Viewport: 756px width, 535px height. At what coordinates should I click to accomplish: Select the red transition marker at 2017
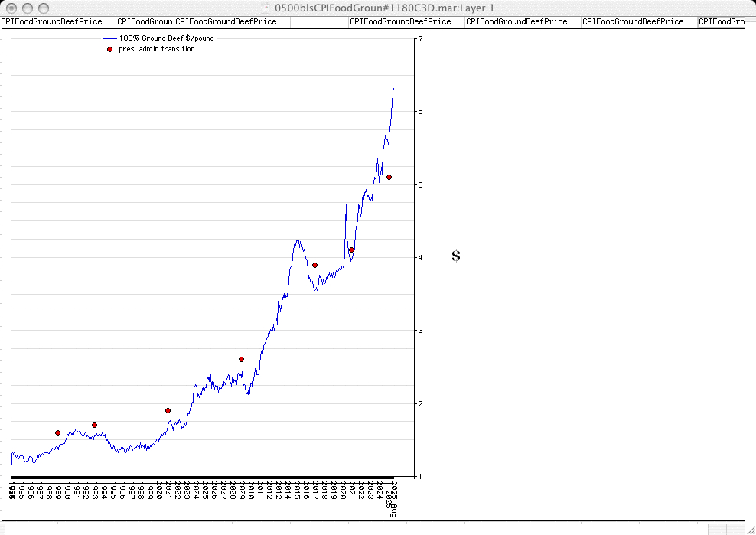(314, 266)
